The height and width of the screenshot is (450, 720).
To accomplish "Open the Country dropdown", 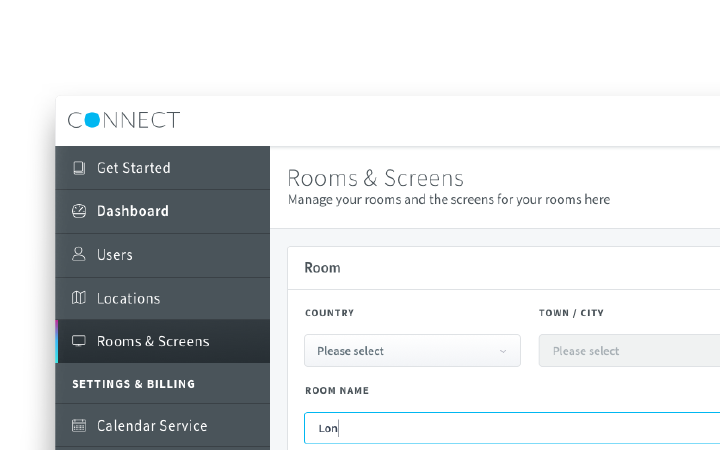I will [x=412, y=351].
